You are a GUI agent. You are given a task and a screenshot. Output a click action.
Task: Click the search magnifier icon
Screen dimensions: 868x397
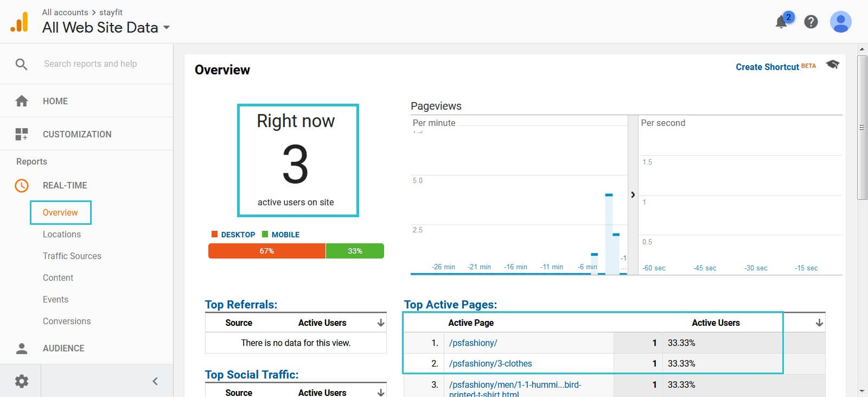[x=22, y=64]
